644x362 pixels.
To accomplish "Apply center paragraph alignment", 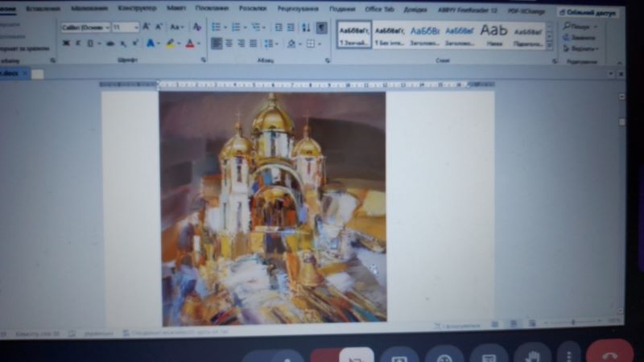I will (229, 43).
